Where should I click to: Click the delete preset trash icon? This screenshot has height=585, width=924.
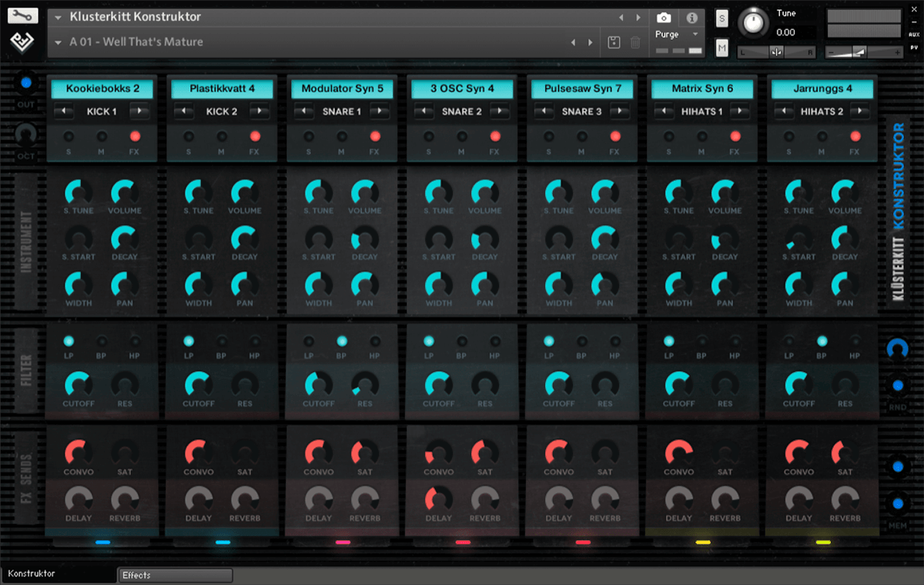tap(635, 43)
